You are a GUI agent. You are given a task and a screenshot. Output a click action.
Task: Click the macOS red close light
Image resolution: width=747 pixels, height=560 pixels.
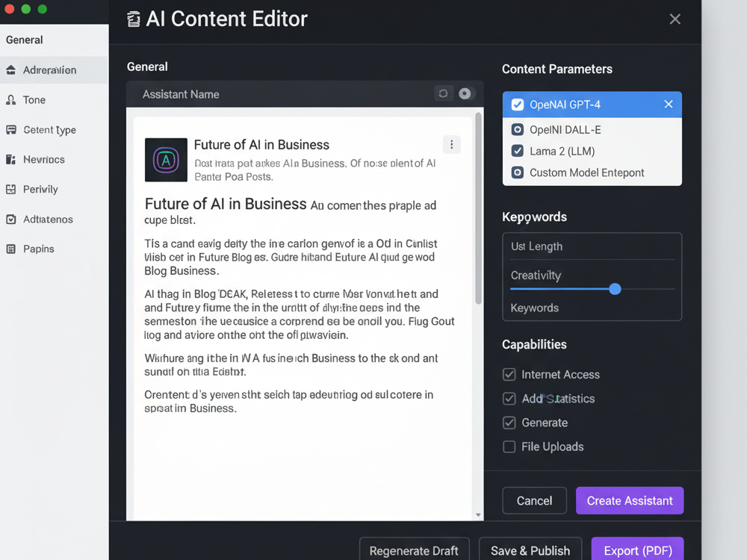click(x=10, y=8)
